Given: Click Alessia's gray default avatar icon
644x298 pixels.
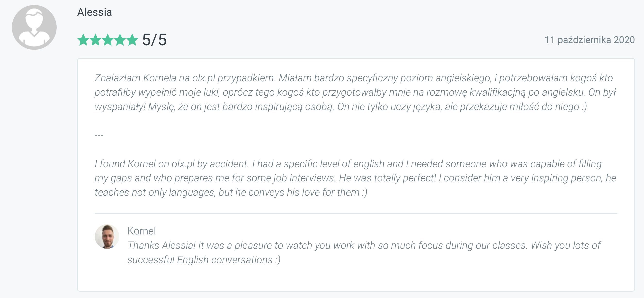Looking at the screenshot, I should (34, 27).
